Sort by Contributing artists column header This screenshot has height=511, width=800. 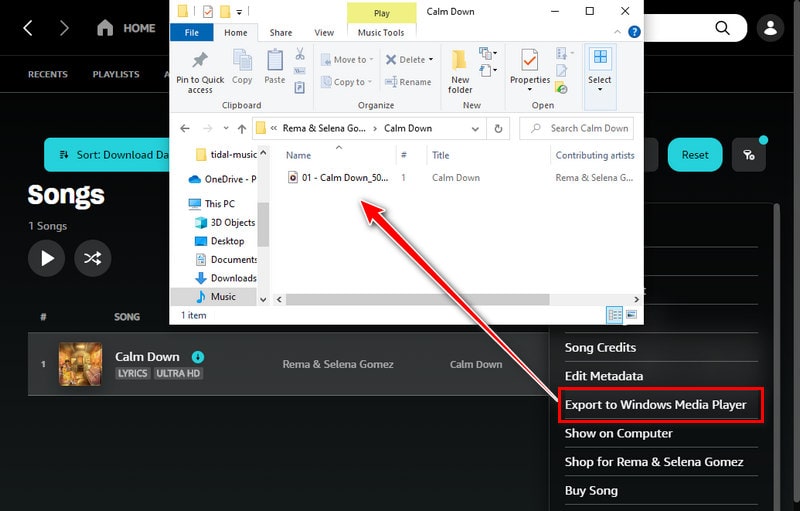click(594, 155)
